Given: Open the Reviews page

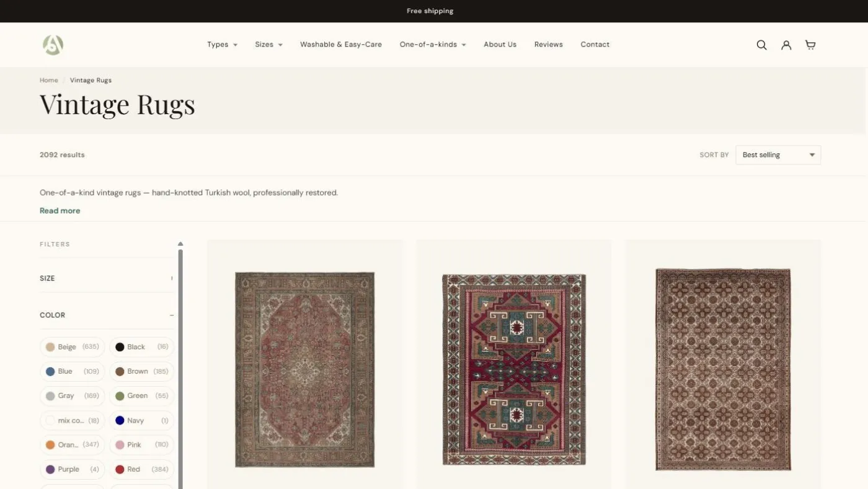Looking at the screenshot, I should (x=549, y=45).
